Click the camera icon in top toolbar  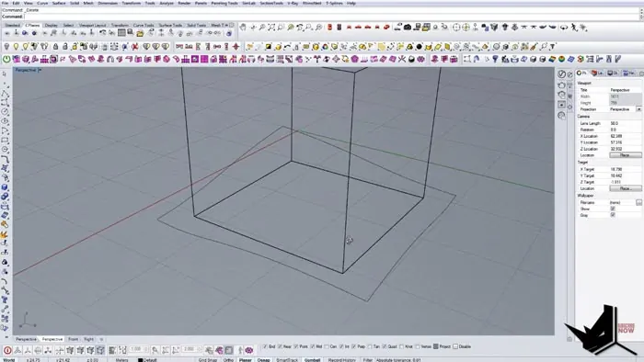[x=407, y=28]
